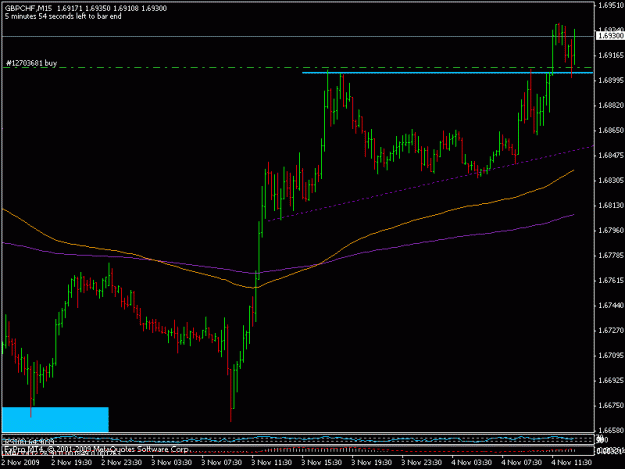
Task: Click the '3 Nov 19:30' time axis label
Action: tap(371, 463)
